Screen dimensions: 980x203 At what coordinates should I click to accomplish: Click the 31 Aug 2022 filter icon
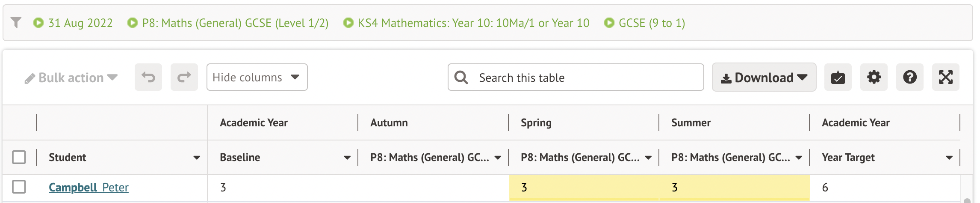coord(38,23)
